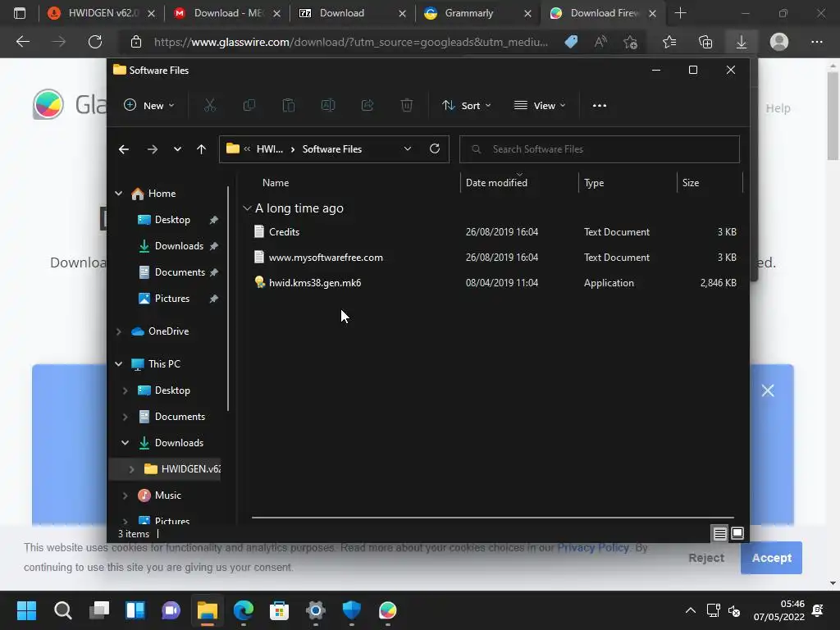Screen dimensions: 840x630
Task: Open Edge collections icon
Action: [x=705, y=42]
